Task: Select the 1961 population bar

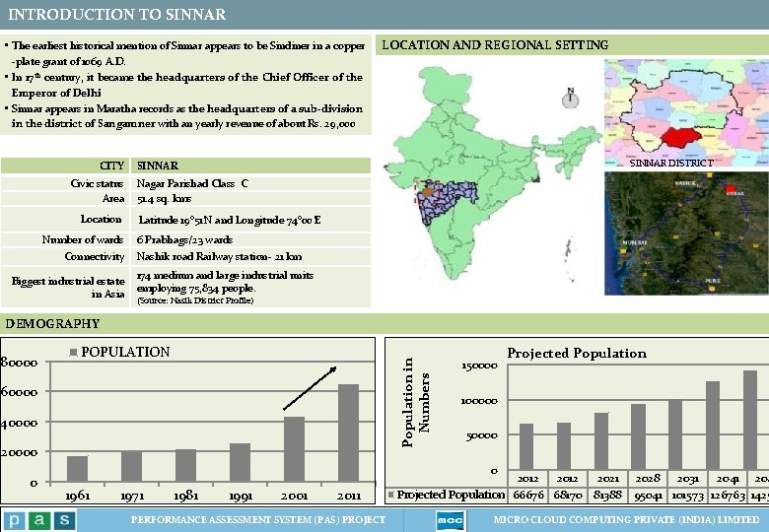Action: (78, 469)
